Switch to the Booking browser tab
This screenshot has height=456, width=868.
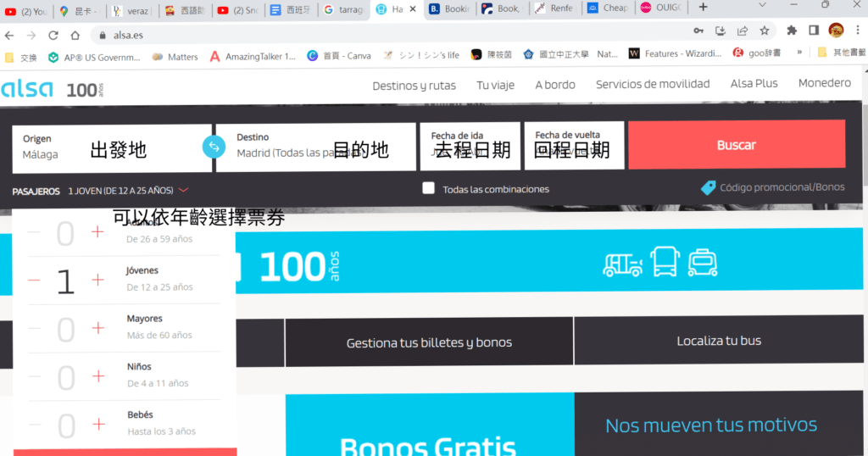pyautogui.click(x=450, y=8)
